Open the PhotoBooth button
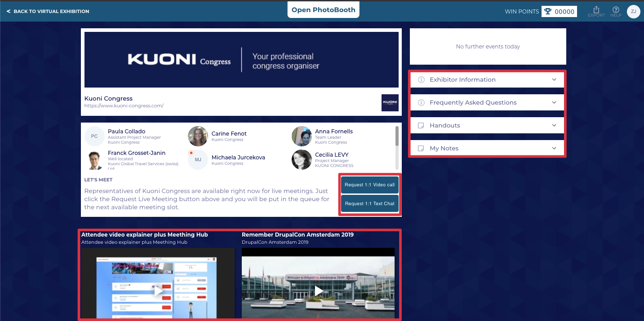644x321 pixels. pyautogui.click(x=324, y=10)
